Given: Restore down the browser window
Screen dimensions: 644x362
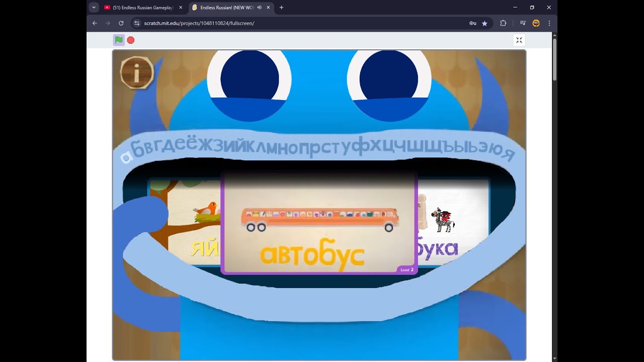Looking at the screenshot, I should point(532,8).
